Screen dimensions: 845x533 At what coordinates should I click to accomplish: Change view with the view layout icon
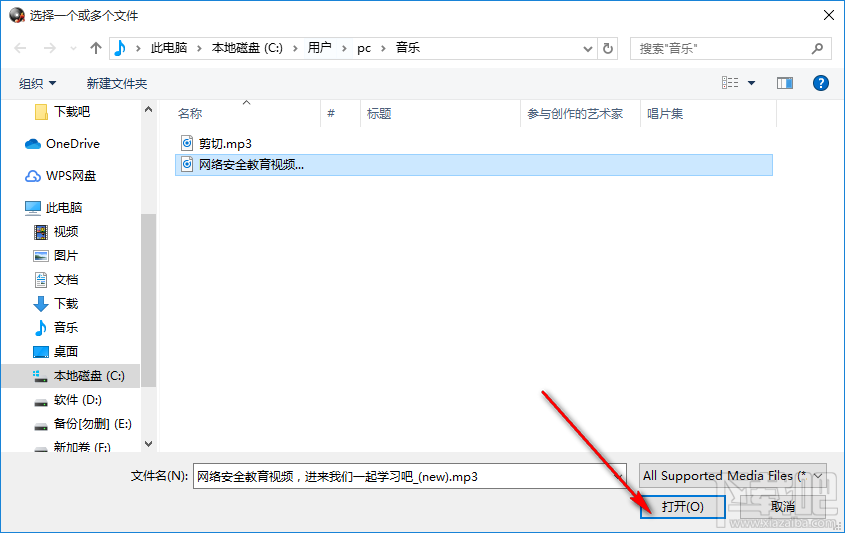point(730,83)
